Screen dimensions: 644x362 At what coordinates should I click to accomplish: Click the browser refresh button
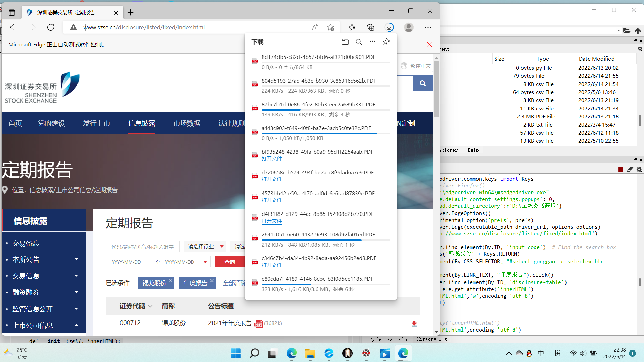click(x=51, y=27)
